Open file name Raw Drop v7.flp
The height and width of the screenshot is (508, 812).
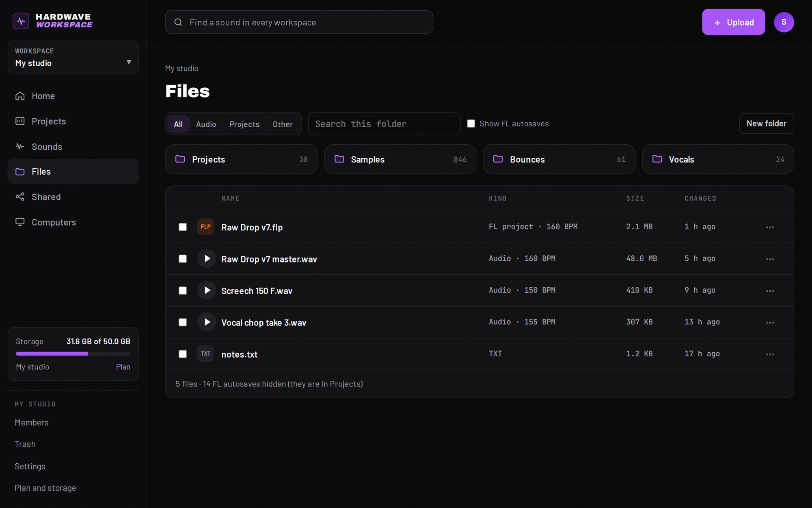[252, 227]
